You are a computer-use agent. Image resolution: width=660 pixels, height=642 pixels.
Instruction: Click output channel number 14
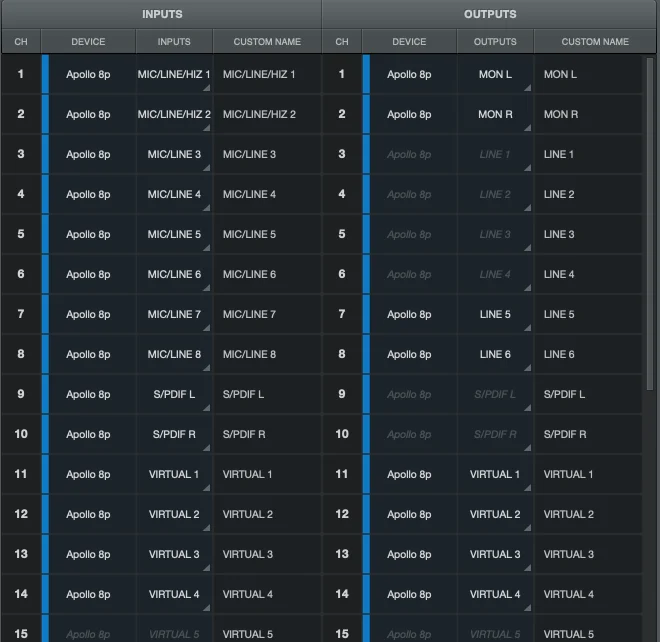342,594
